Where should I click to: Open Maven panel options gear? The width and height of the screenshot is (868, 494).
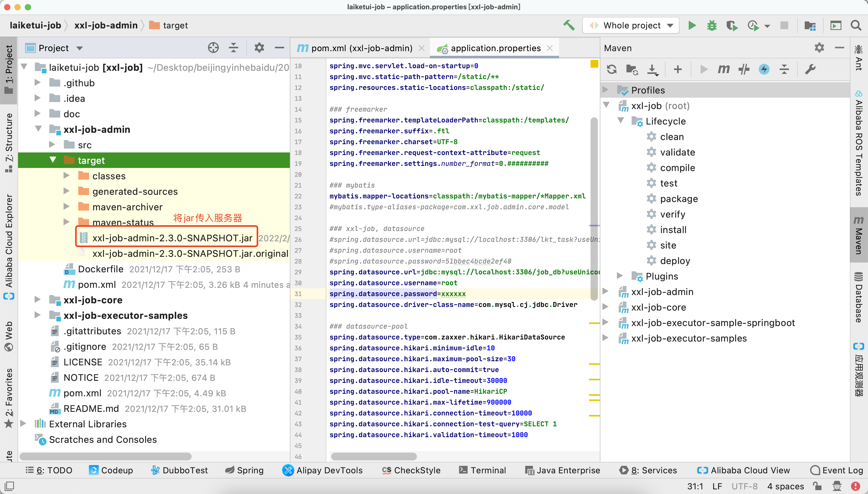click(x=819, y=48)
